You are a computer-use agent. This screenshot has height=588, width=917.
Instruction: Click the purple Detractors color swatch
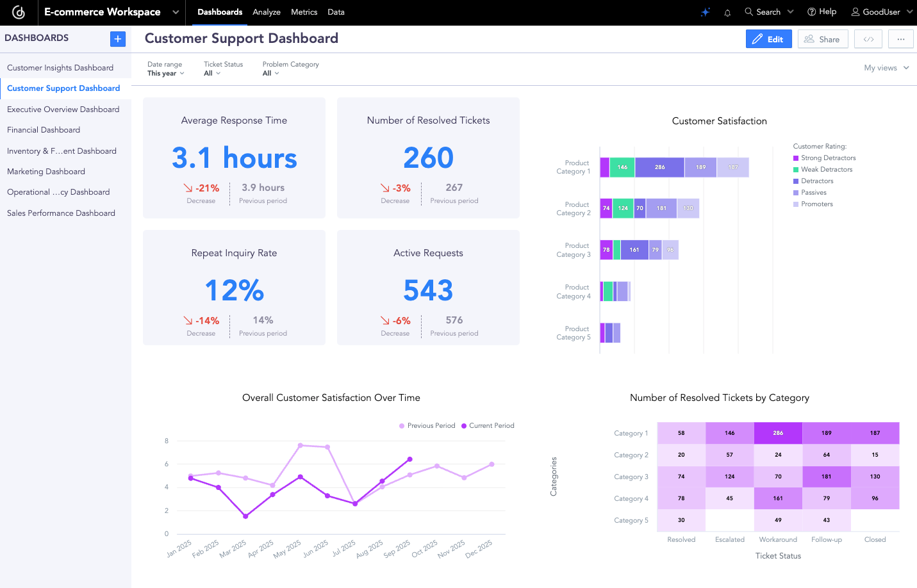coord(795,181)
